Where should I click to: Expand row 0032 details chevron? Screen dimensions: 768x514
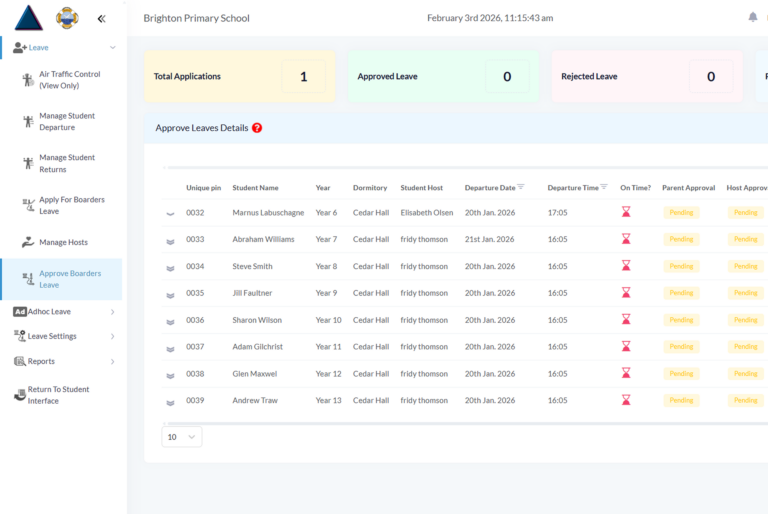pos(170,213)
